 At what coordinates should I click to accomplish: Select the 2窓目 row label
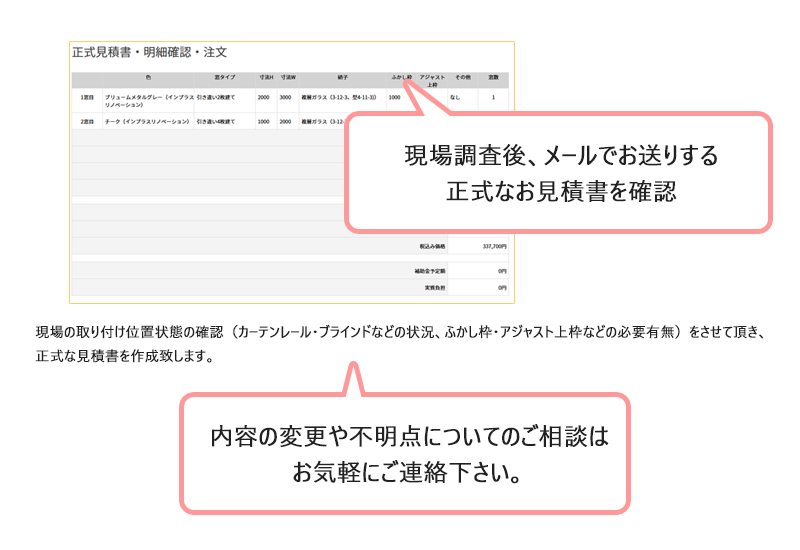pyautogui.click(x=87, y=121)
